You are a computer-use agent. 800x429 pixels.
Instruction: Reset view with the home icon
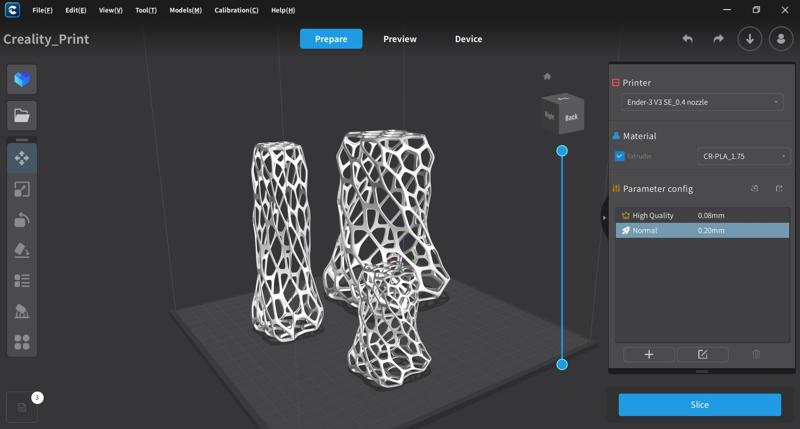547,77
